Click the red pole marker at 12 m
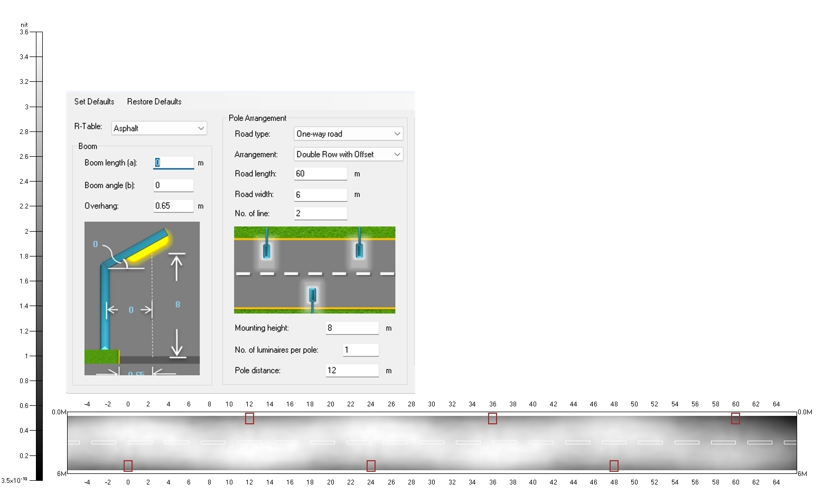Viewport: 823px width, 504px height. point(249,419)
